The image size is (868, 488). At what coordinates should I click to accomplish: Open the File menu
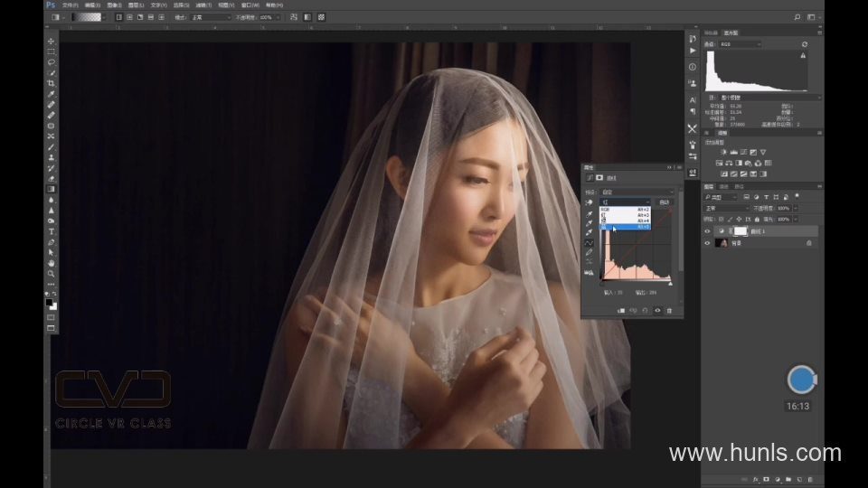(70, 5)
